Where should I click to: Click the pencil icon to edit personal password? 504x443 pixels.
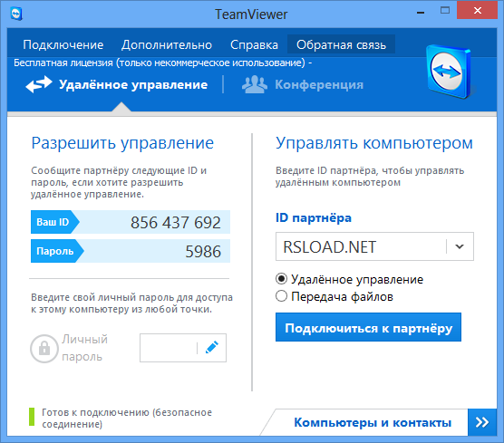pos(212,348)
